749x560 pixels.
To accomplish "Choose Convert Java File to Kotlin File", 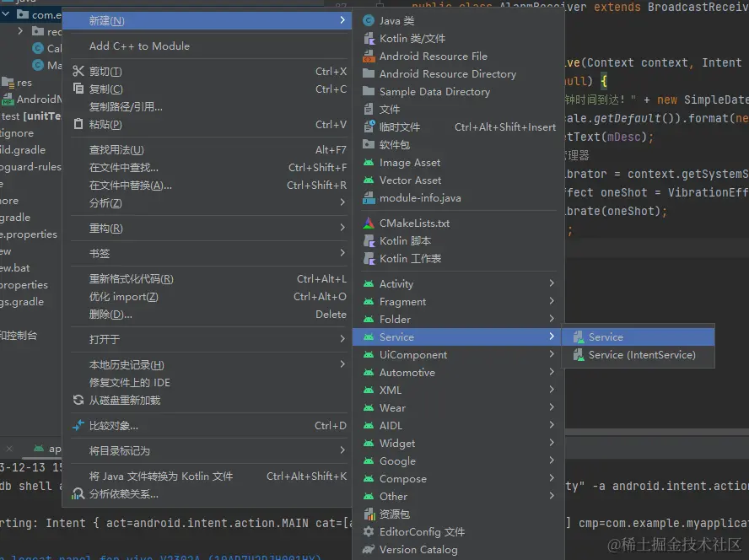I will (x=207, y=477).
